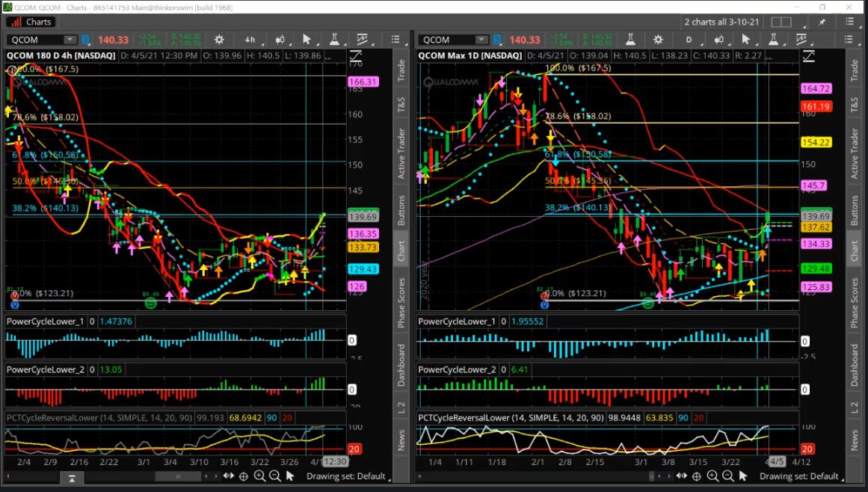This screenshot has height=492, width=868.
Task: Open the main Charts window menu icon
Action: point(850,22)
